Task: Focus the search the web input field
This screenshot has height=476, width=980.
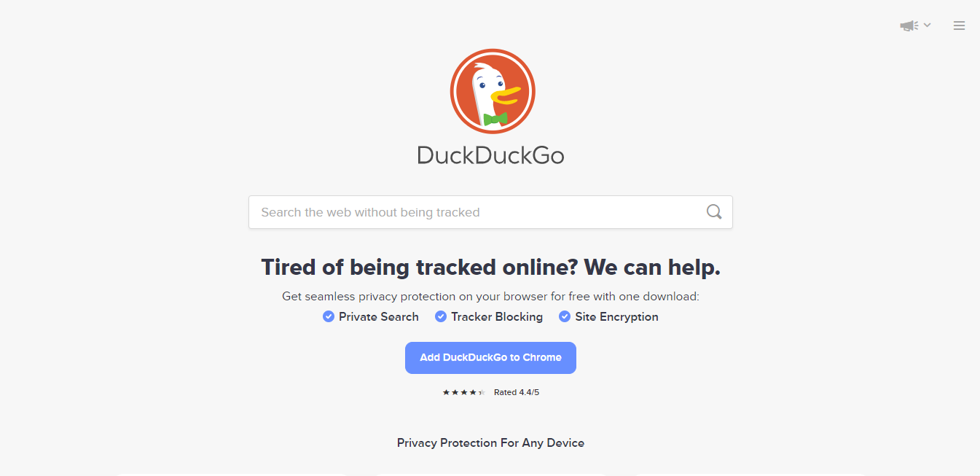Action: coord(490,212)
